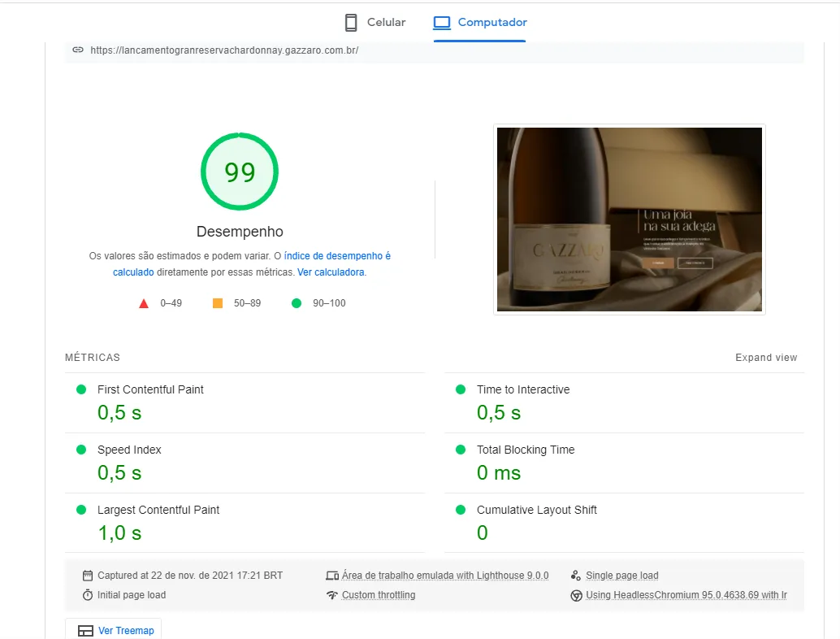The width and height of the screenshot is (840, 639).
Task: Click the link icon before the URL
Action: tap(78, 50)
